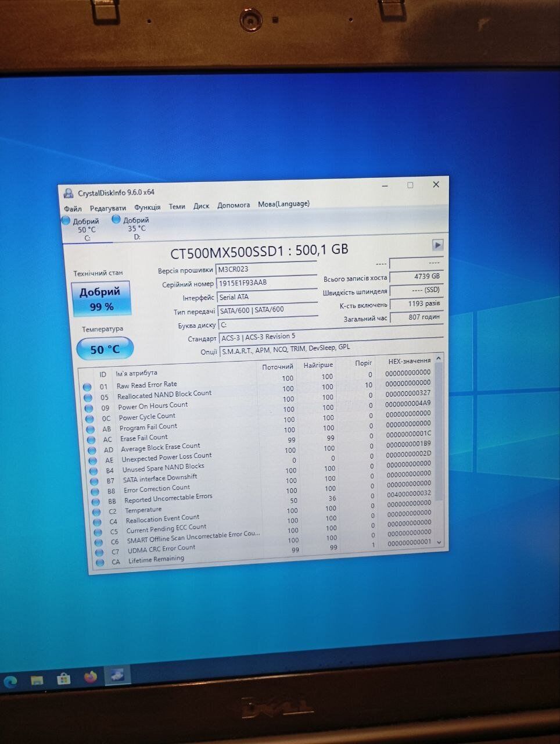The height and width of the screenshot is (744, 560).
Task: Open the Мова(Language) menu
Action: pos(283,204)
